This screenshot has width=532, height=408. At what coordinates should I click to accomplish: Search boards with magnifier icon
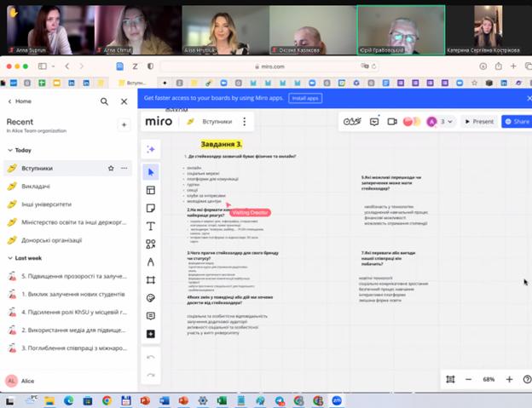click(x=104, y=101)
